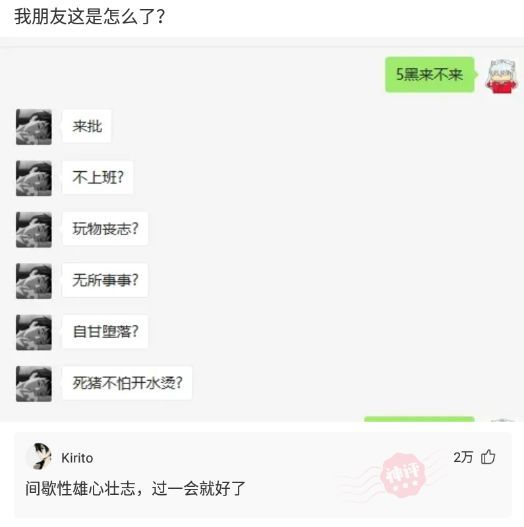Open Kirito's commenter avatar

39,456
